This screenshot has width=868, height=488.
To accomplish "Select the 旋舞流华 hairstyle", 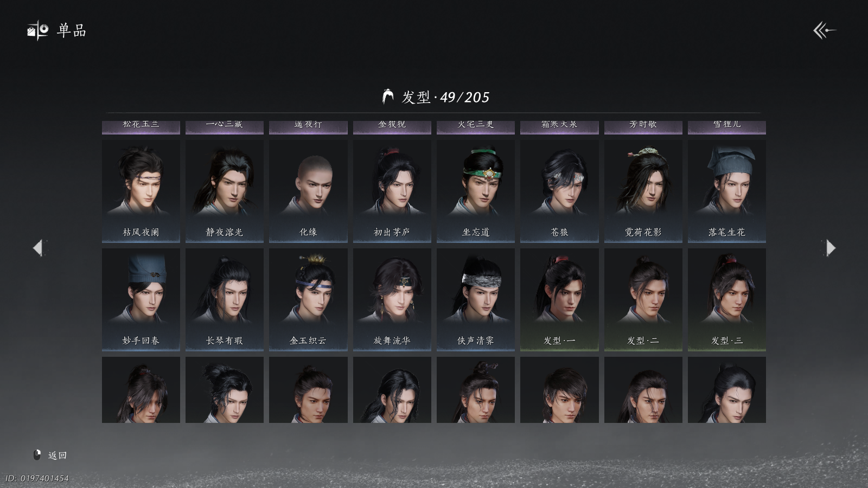I will pyautogui.click(x=392, y=299).
